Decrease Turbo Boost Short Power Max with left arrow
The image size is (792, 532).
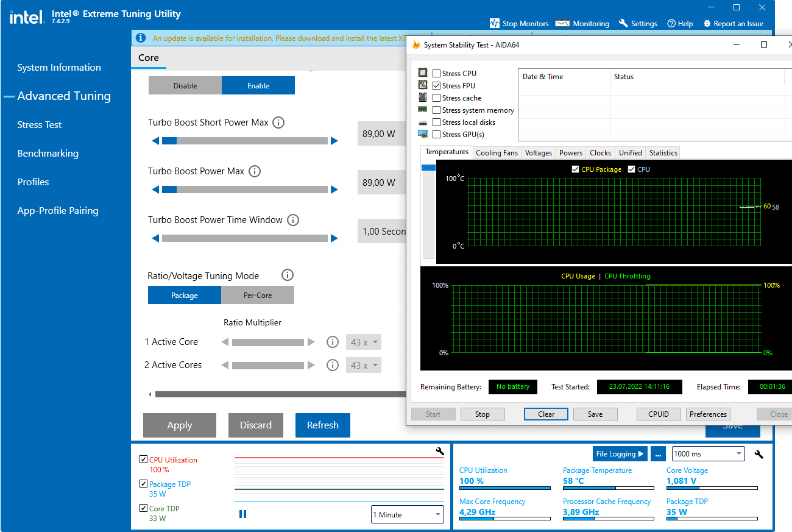coord(155,141)
